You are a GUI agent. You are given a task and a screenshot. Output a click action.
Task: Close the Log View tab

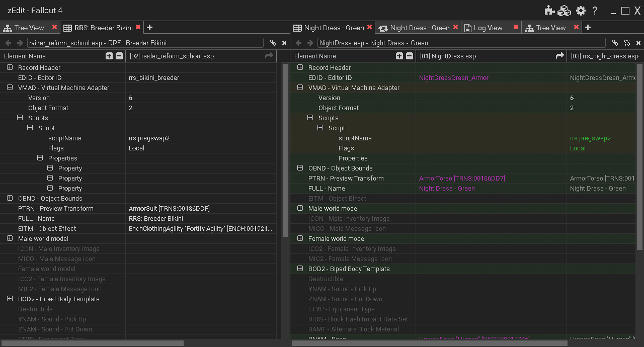[516, 27]
